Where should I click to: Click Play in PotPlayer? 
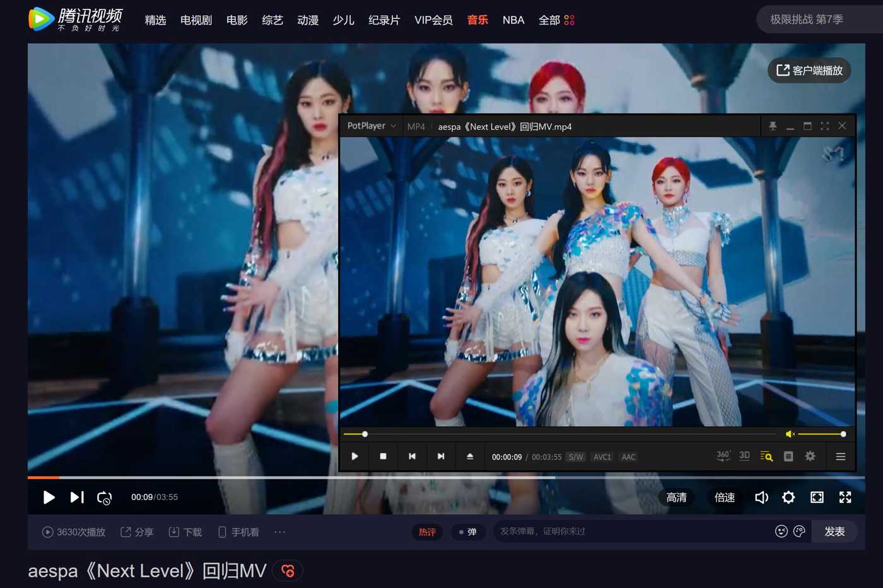click(354, 456)
